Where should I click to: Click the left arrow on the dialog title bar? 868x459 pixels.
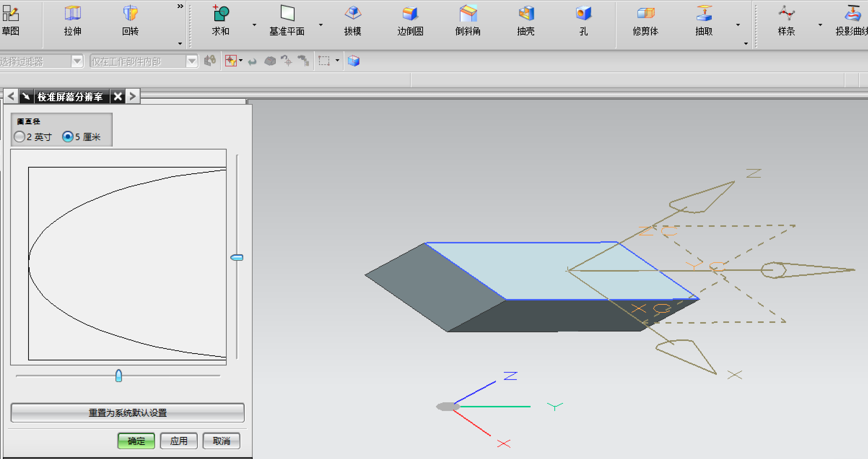click(11, 96)
